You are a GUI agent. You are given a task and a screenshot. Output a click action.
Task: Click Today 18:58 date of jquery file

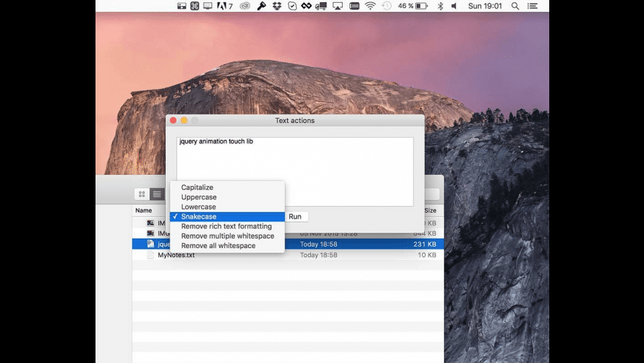(x=319, y=244)
